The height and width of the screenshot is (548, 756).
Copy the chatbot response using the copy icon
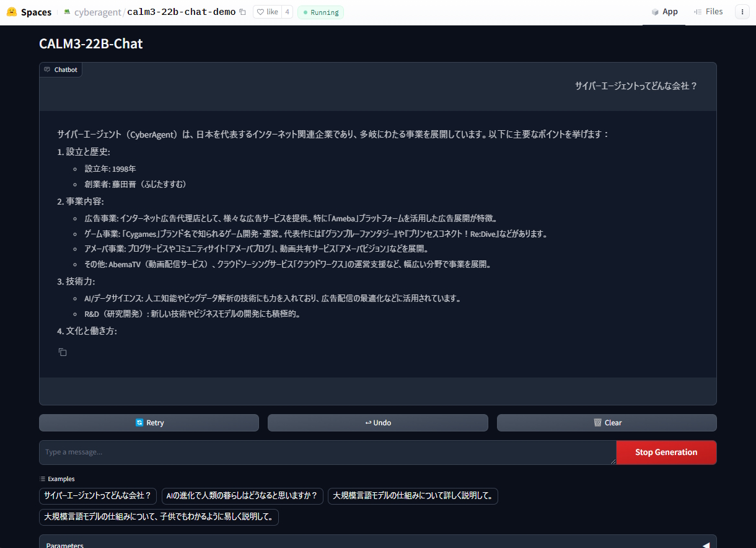62,351
